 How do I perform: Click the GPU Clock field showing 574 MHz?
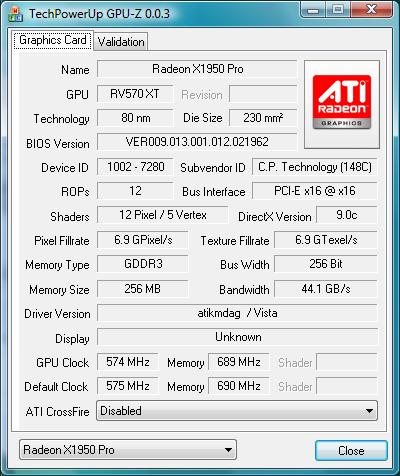click(x=128, y=362)
